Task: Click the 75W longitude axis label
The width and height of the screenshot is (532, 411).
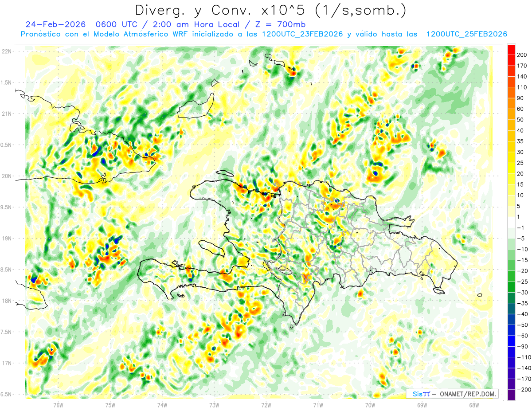Action: [110, 405]
